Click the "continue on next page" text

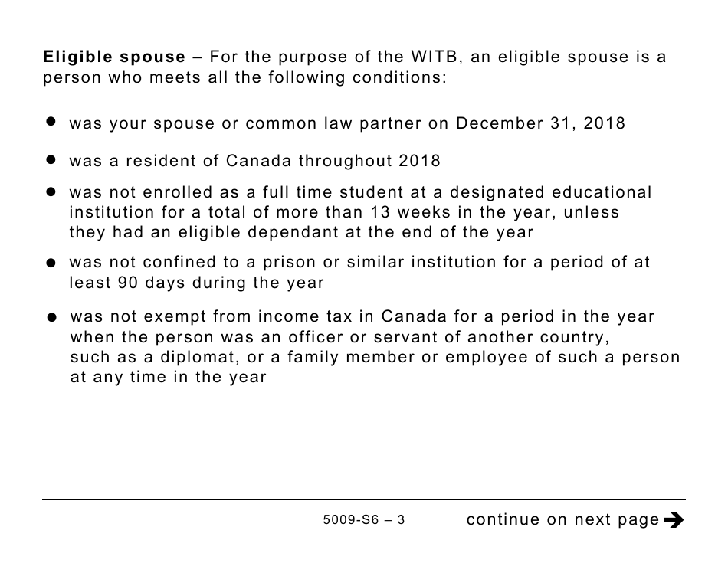click(562, 520)
